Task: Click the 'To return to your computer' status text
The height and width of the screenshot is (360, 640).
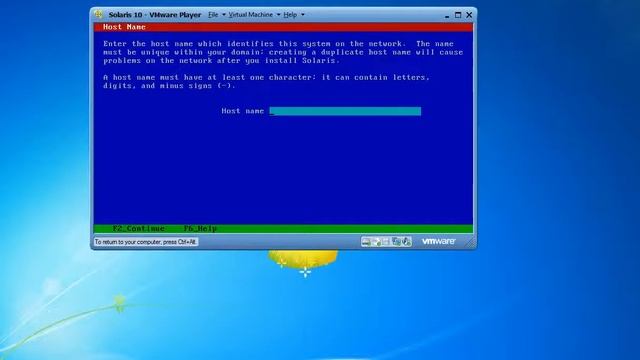Action: [x=146, y=242]
